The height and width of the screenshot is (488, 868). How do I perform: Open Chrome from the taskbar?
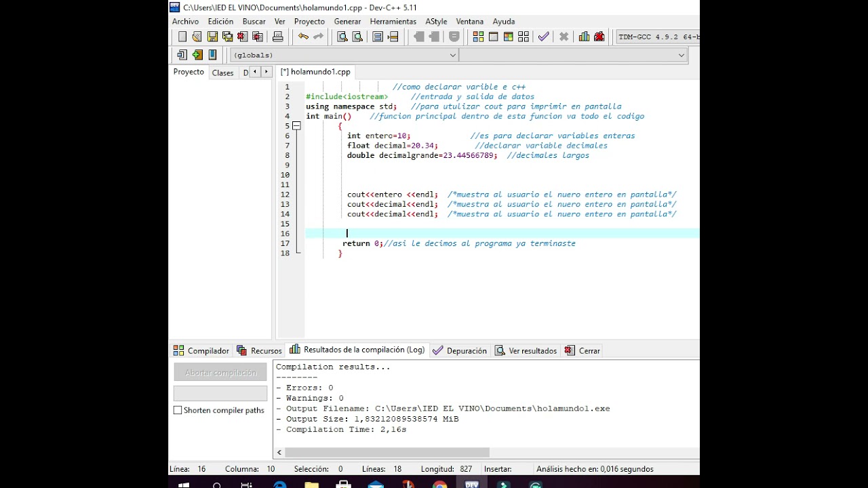[439, 484]
